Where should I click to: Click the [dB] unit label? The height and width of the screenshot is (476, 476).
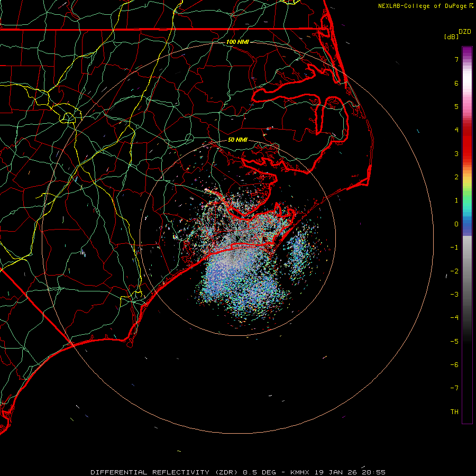(x=452, y=36)
